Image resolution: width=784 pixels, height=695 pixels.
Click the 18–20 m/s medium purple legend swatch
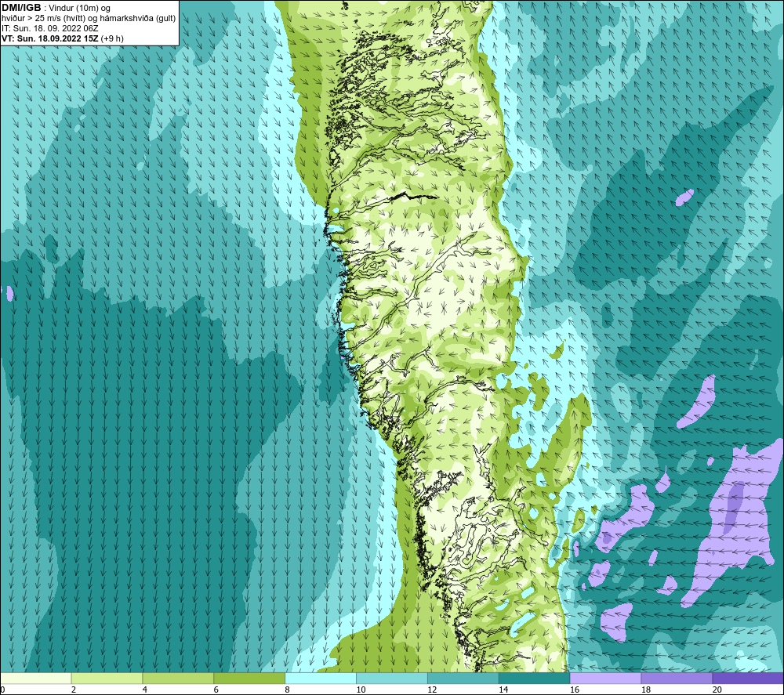point(677,678)
